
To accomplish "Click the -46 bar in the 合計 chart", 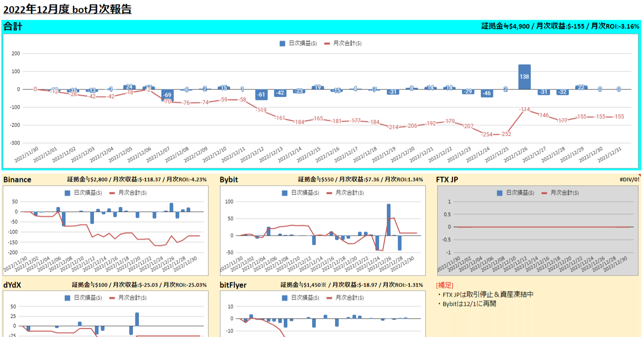I will [487, 94].
